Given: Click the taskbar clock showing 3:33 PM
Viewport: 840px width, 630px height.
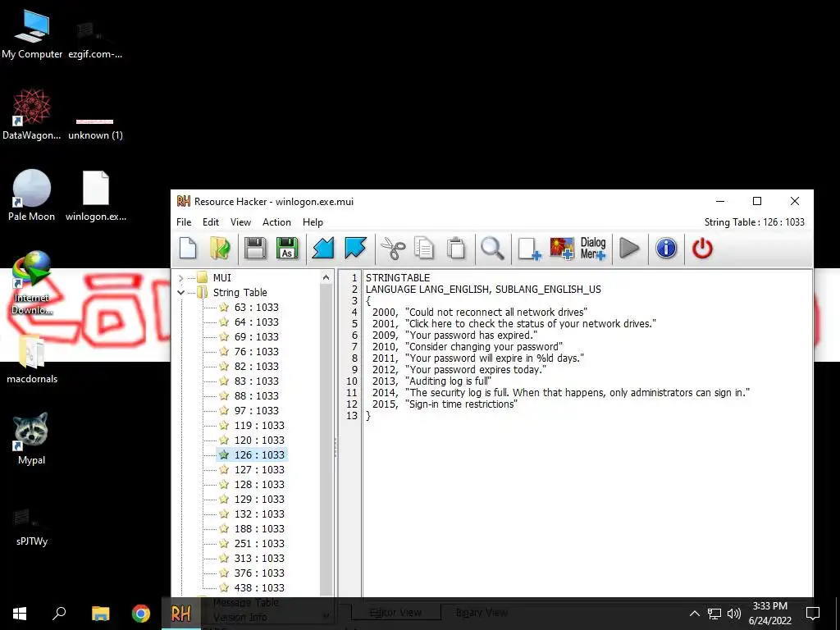Looking at the screenshot, I should (x=769, y=614).
